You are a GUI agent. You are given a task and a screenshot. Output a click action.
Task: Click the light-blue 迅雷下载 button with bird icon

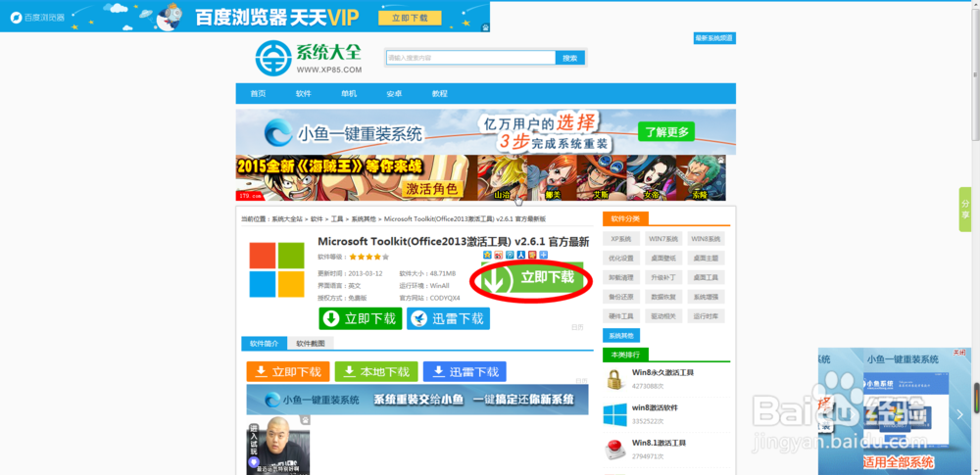[448, 318]
